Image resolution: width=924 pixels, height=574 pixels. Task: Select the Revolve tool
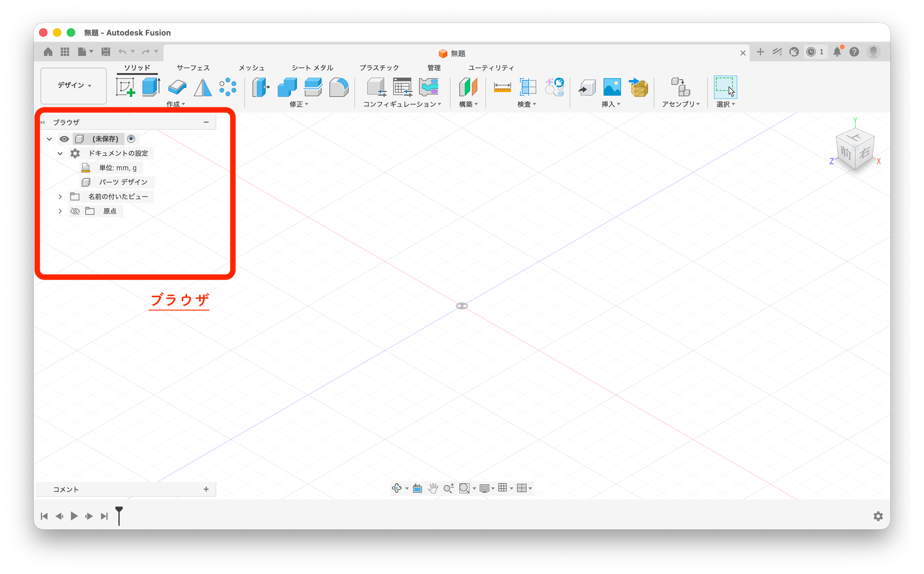coord(177,87)
